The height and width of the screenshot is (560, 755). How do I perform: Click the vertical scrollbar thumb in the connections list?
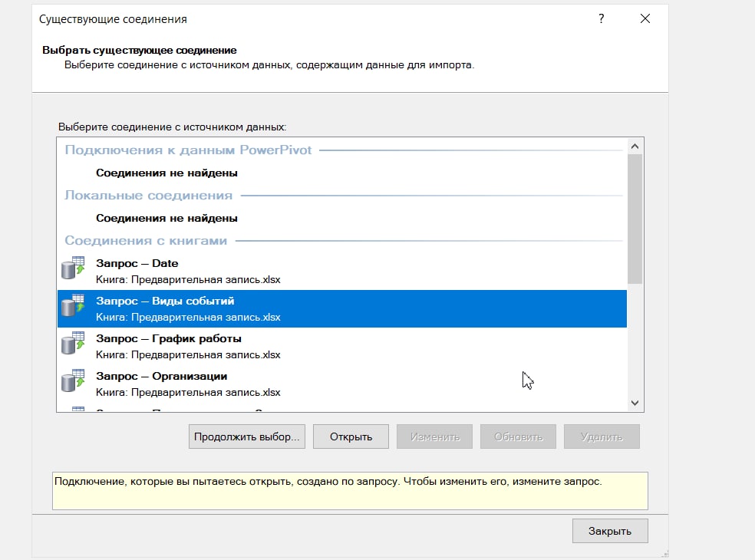(635, 219)
